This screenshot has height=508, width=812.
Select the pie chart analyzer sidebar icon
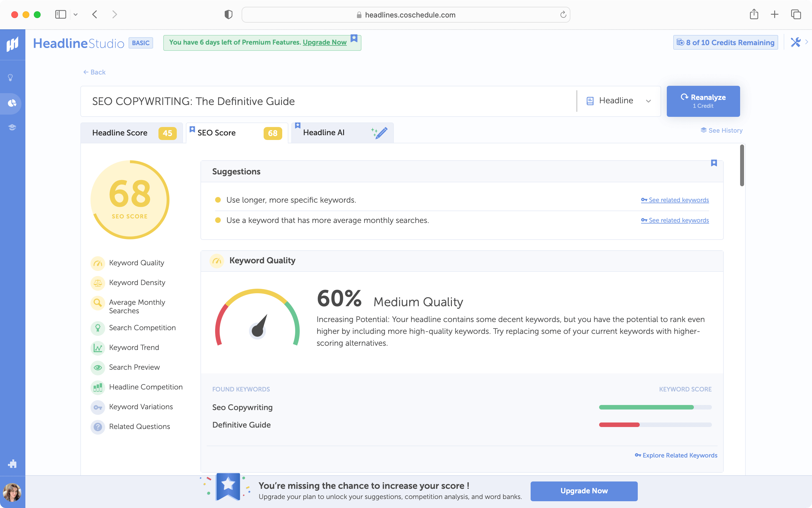coord(12,103)
